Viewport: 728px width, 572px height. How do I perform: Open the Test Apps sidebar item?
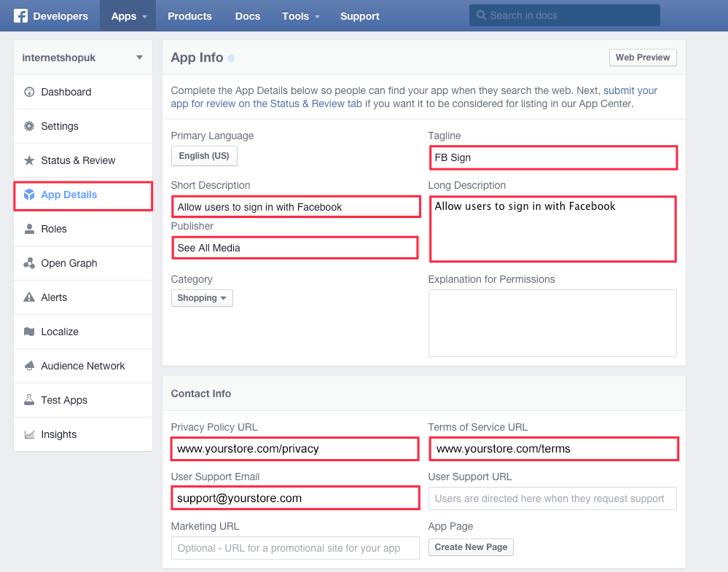coord(83,400)
